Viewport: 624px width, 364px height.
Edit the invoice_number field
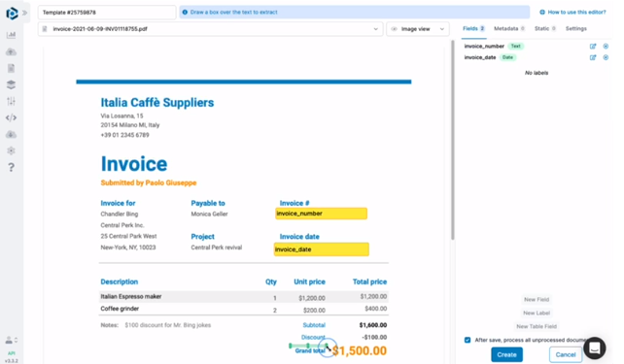pyautogui.click(x=593, y=46)
